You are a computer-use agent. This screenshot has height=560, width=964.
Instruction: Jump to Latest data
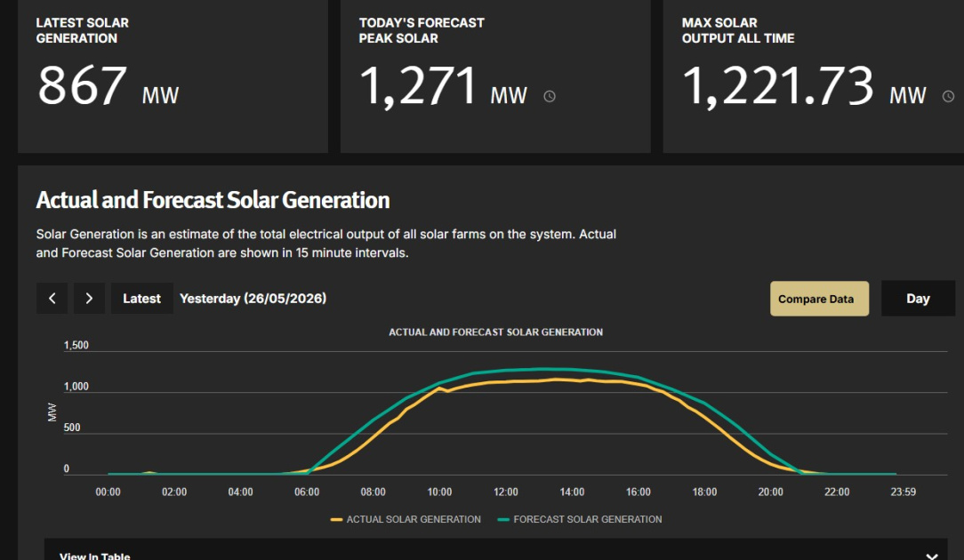[141, 298]
